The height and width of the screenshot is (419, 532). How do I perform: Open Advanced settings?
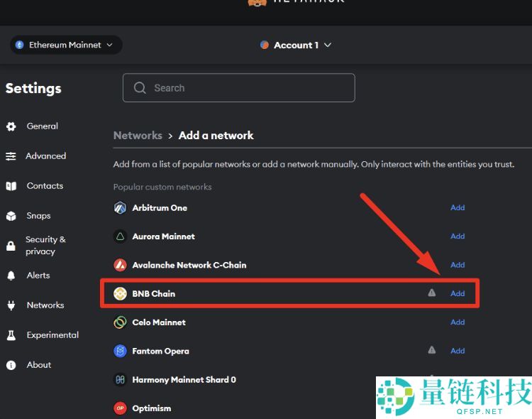pyautogui.click(x=46, y=156)
